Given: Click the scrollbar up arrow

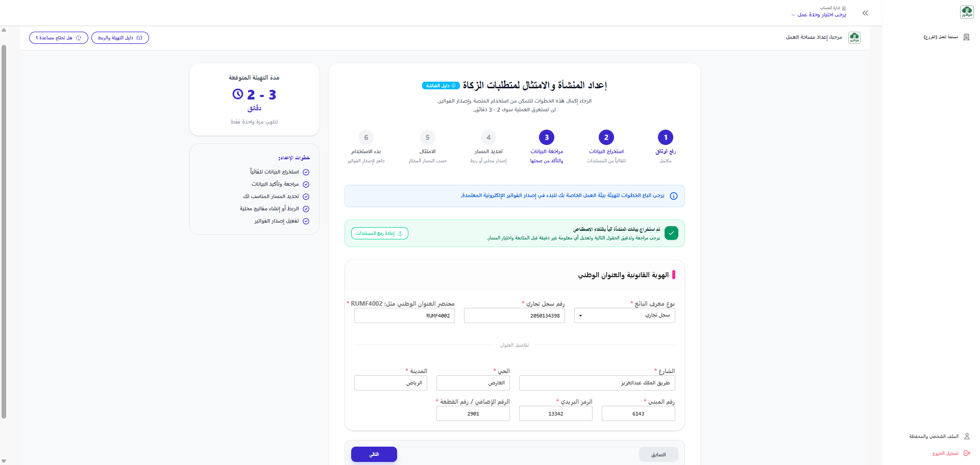Looking at the screenshot, I should [x=4, y=30].
